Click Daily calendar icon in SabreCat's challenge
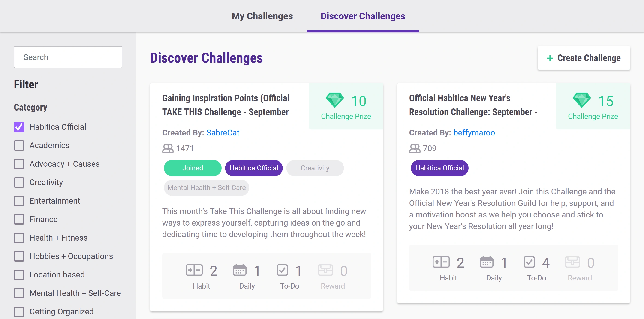Image resolution: width=644 pixels, height=319 pixels. coord(239,270)
